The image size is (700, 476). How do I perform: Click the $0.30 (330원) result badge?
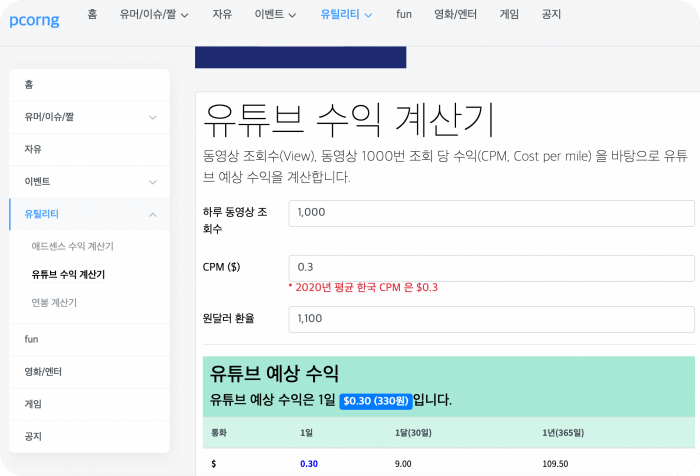click(376, 401)
